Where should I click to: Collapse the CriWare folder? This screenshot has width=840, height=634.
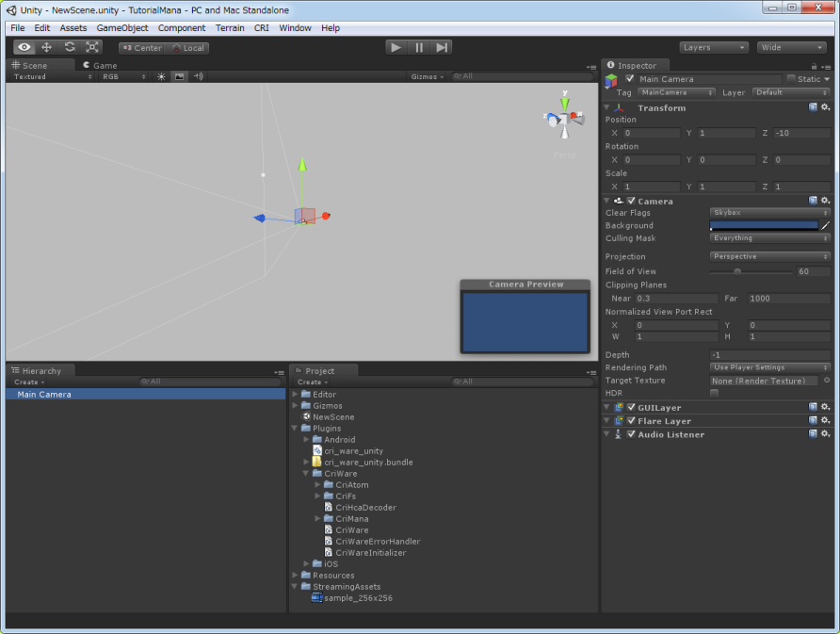pos(306,473)
